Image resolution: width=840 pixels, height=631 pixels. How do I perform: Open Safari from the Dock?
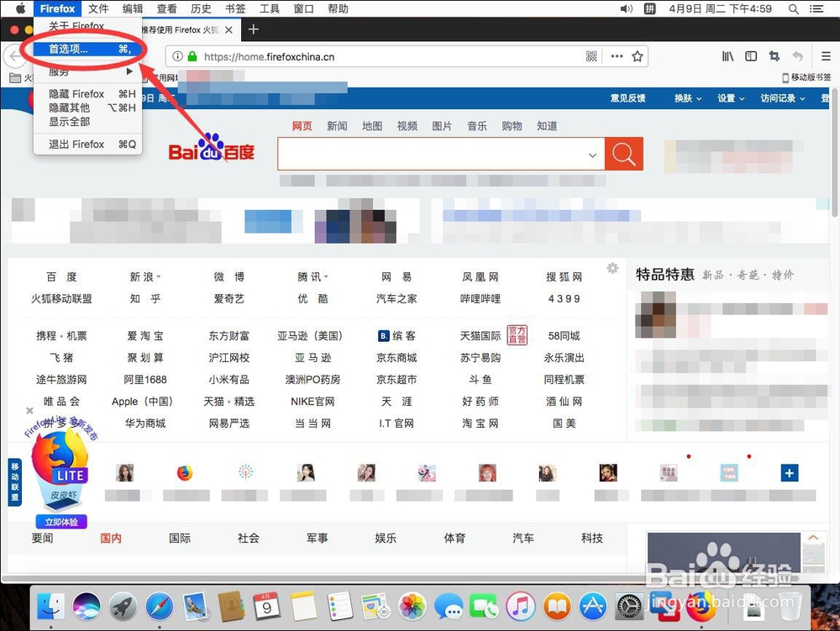point(159,607)
